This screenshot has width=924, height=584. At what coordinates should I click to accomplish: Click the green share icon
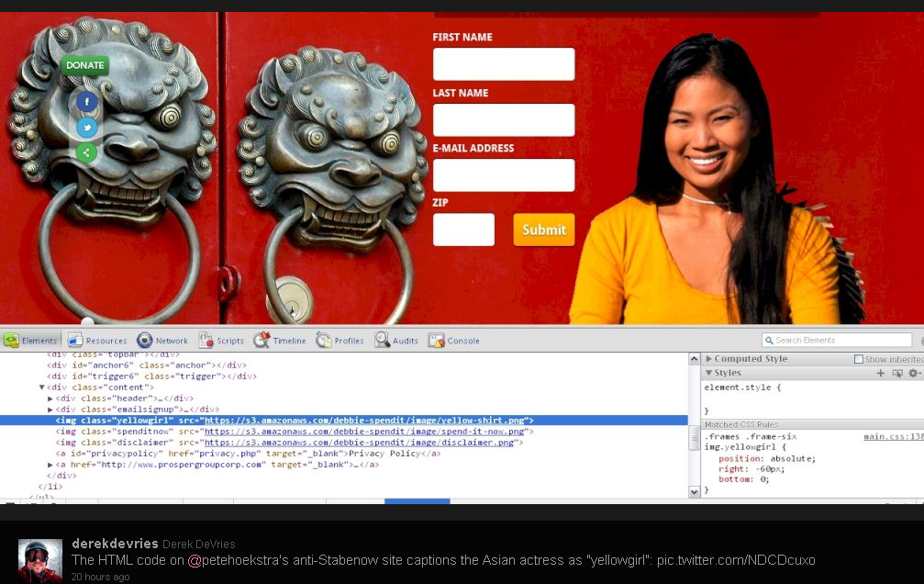coord(86,152)
